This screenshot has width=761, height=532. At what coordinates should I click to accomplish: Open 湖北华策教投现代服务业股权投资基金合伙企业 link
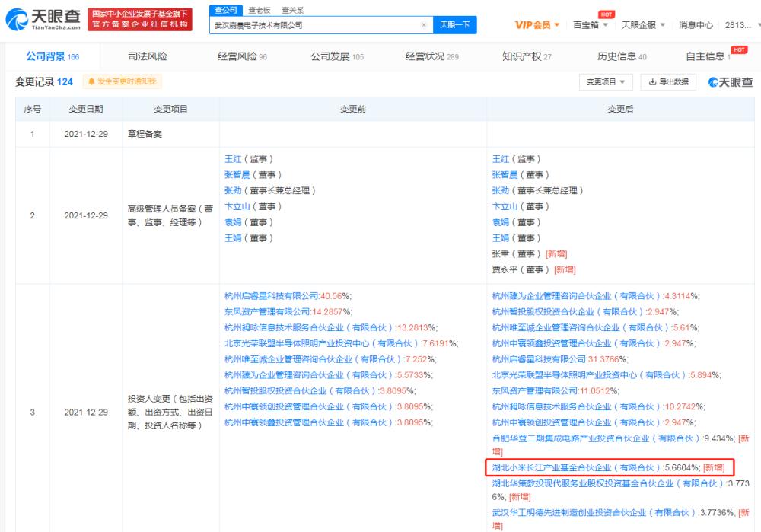tap(609, 484)
